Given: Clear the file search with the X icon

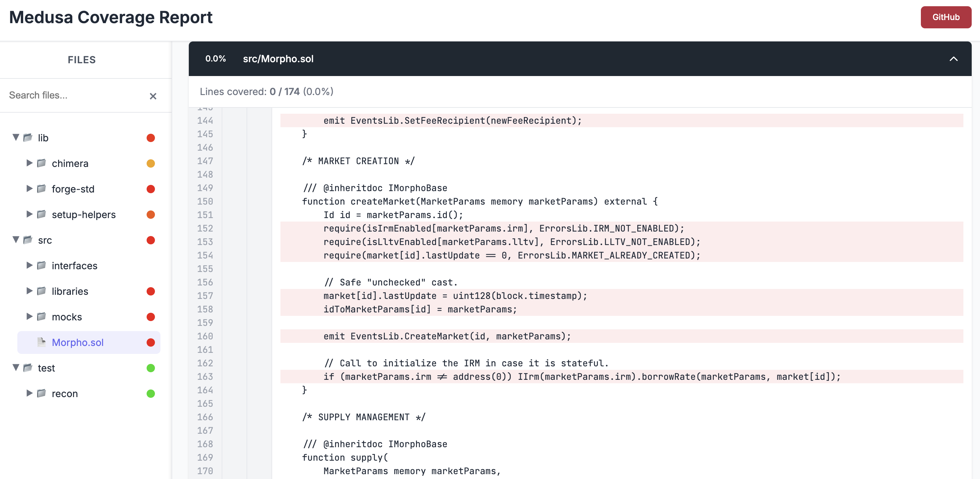Looking at the screenshot, I should click(153, 96).
